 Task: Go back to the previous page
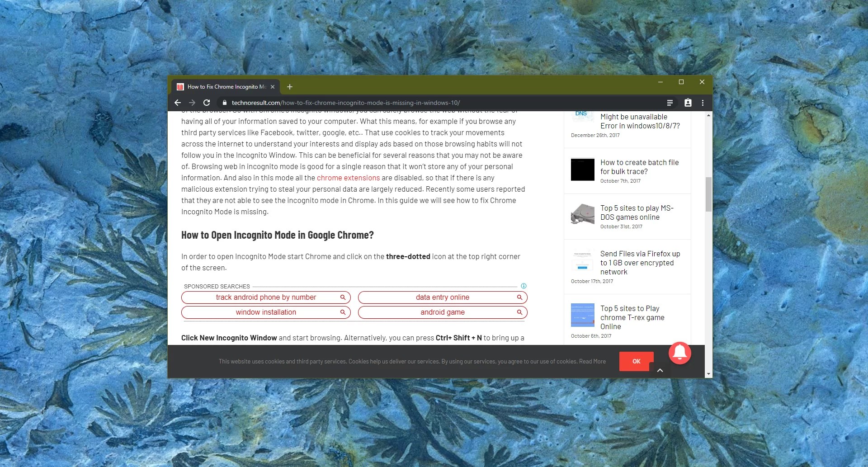(x=178, y=103)
